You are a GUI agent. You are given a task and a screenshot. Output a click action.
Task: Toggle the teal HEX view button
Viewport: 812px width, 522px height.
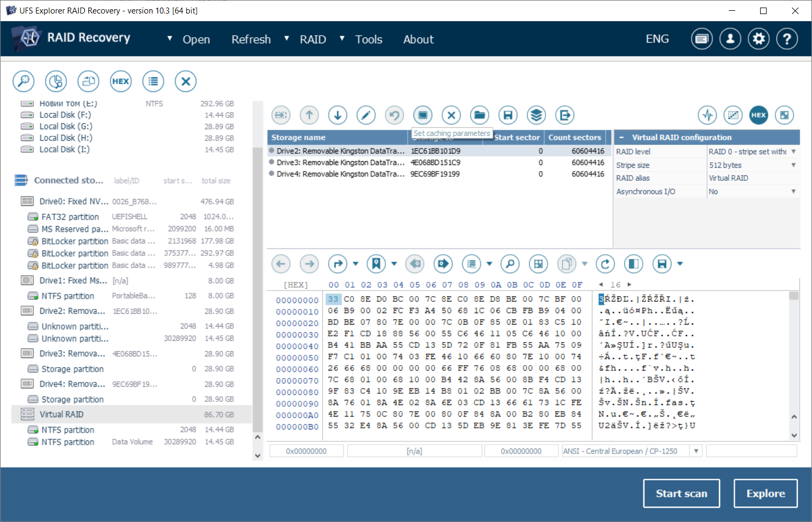coord(758,115)
